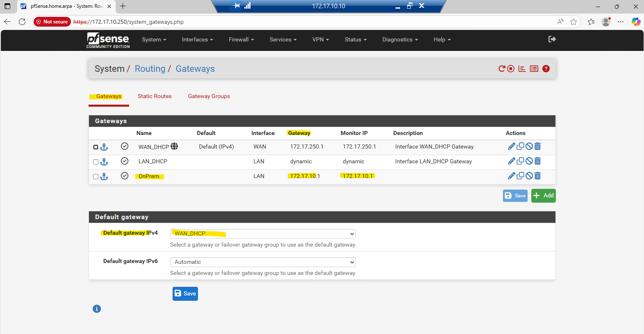This screenshot has height=334, width=644.
Task: Copy the LAN_DHCP gateway using its clone icon
Action: tap(520, 161)
